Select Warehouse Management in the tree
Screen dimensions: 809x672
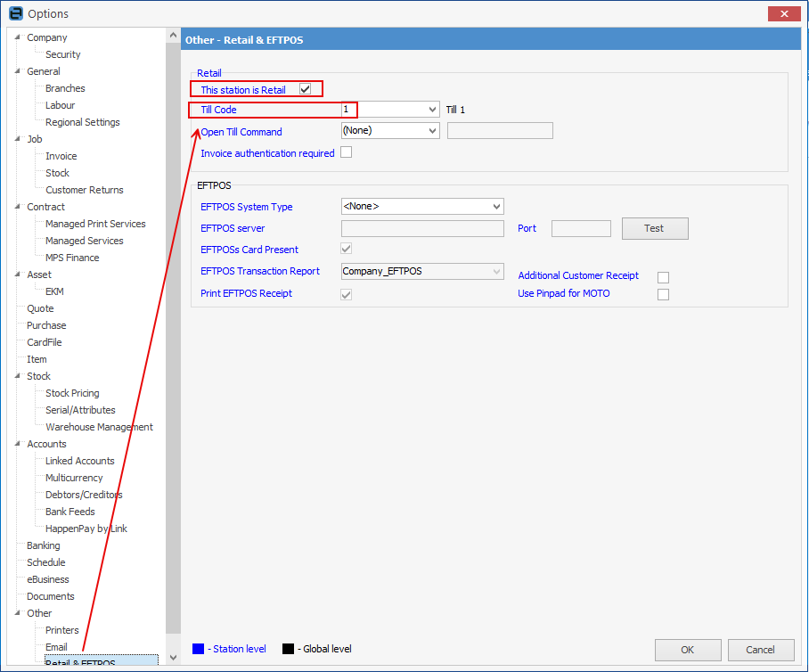[99, 427]
